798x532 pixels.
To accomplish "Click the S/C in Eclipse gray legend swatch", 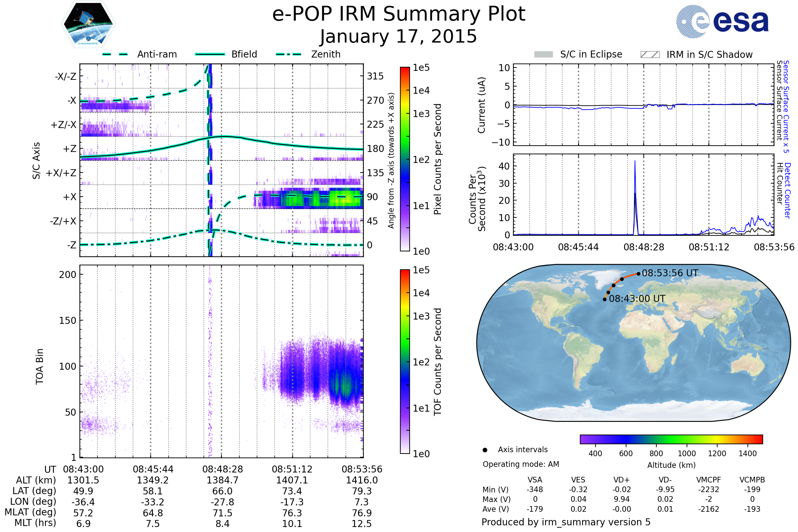I will [x=543, y=55].
